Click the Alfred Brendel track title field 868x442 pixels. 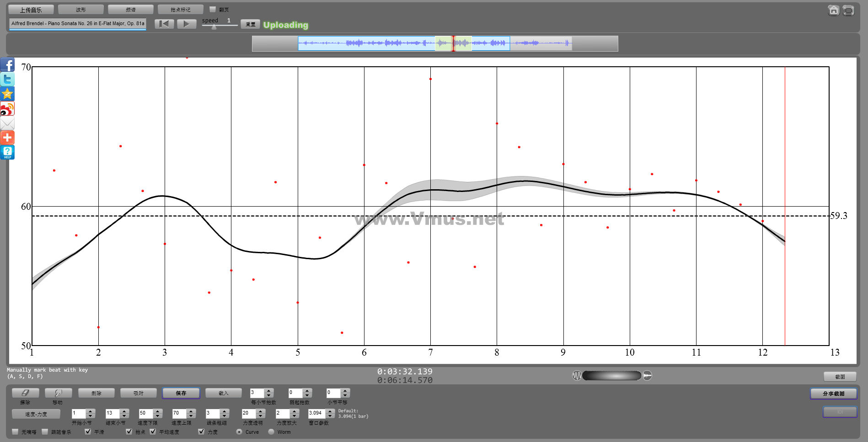pyautogui.click(x=78, y=23)
